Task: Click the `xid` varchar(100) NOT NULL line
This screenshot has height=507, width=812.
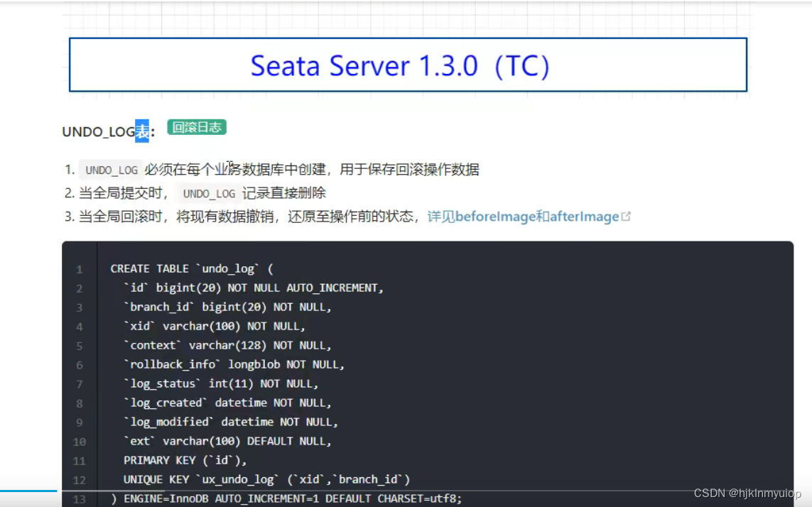Action: [x=215, y=326]
